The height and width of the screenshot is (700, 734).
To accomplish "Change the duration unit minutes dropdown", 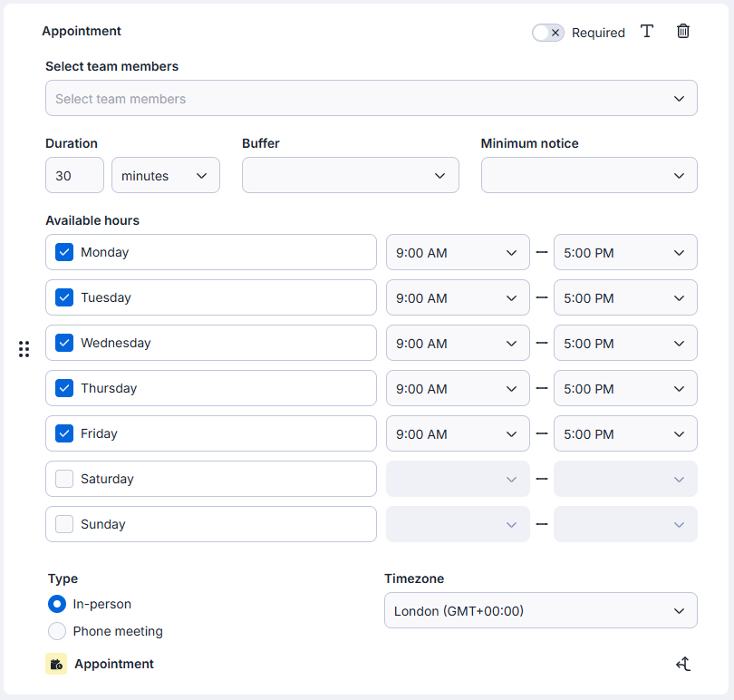I will tap(165, 176).
